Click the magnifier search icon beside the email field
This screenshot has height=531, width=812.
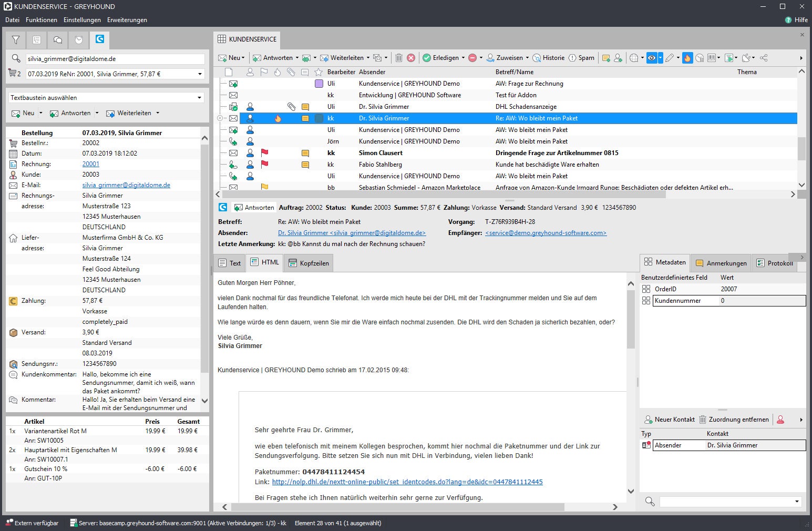[x=16, y=59]
